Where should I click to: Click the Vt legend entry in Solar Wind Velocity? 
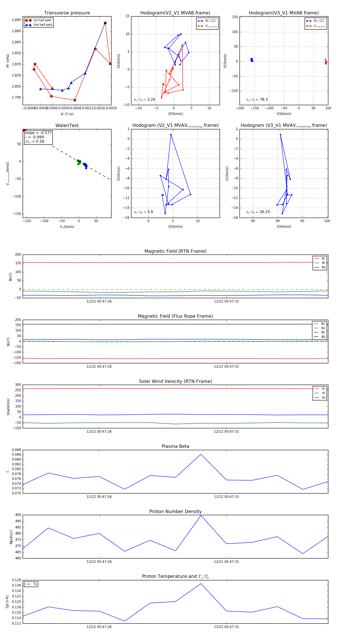[x=320, y=393]
